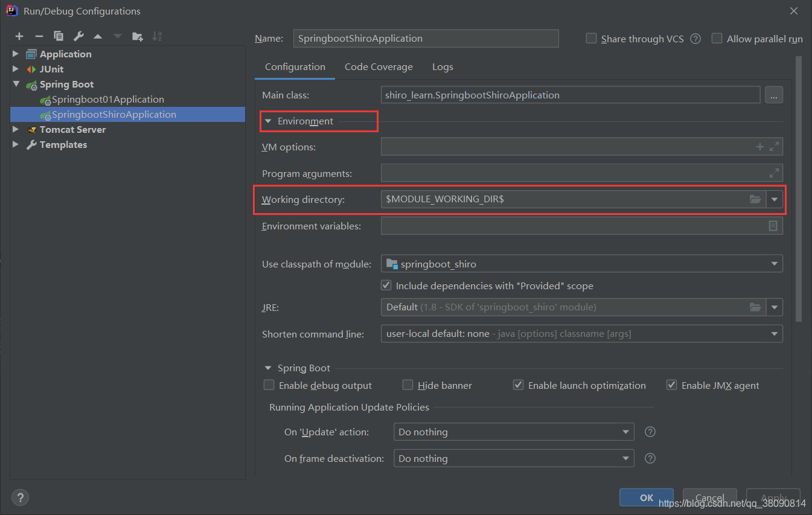Expand the JUnit tree node
The height and width of the screenshot is (515, 812).
pyautogui.click(x=16, y=69)
